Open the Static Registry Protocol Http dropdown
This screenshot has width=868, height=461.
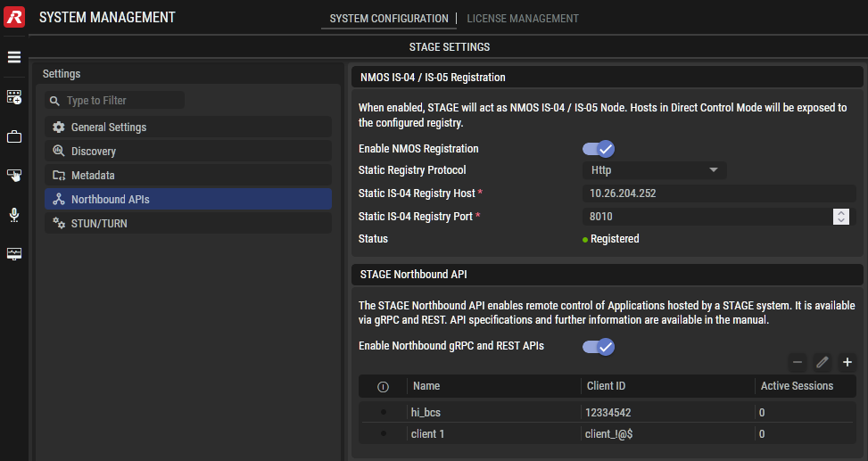[654, 170]
